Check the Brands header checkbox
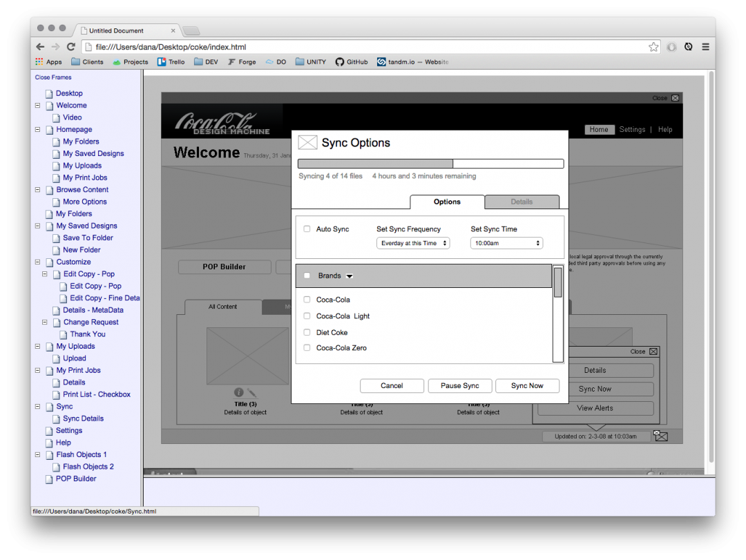This screenshot has height=560, width=746. click(307, 276)
